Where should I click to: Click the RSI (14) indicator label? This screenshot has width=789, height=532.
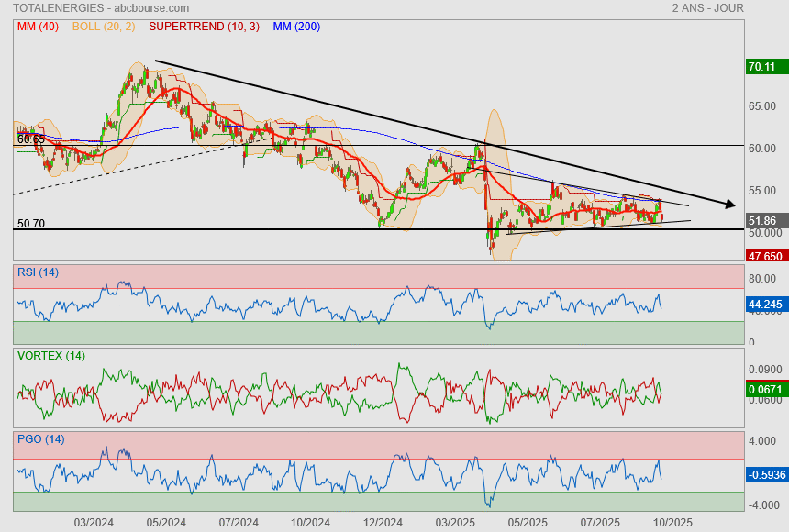pyautogui.click(x=38, y=272)
